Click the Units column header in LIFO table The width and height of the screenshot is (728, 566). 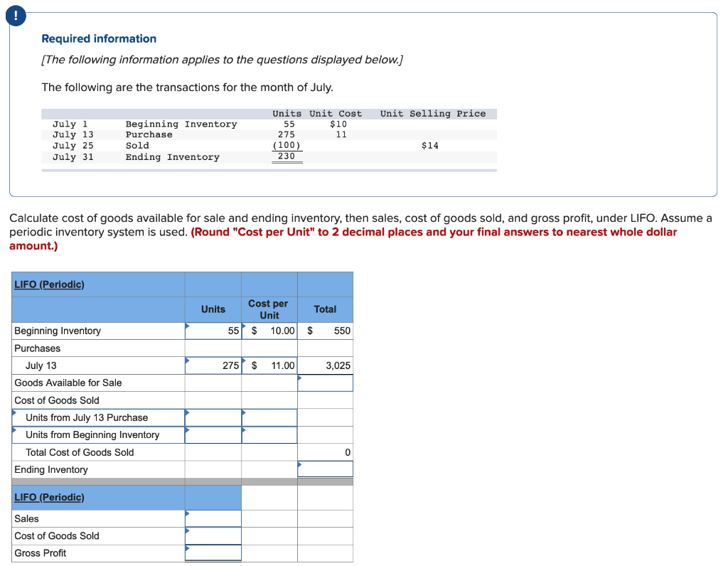click(x=213, y=309)
